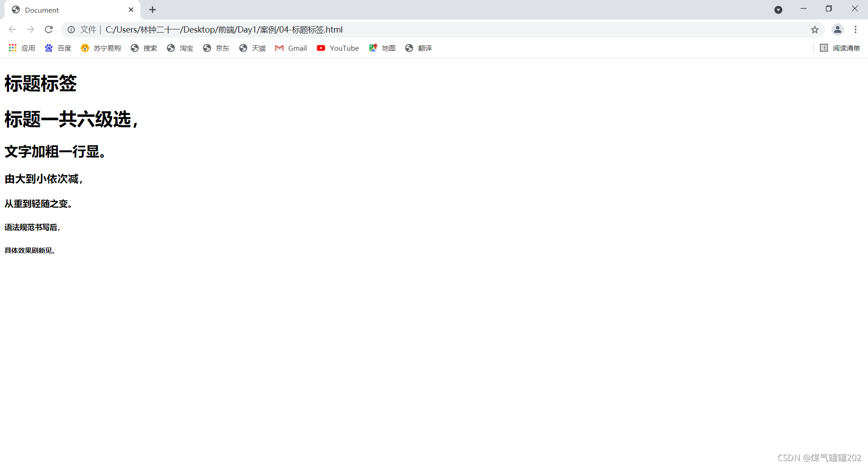This screenshot has height=466, width=868.
Task: Select the Document tab
Action: (x=72, y=10)
